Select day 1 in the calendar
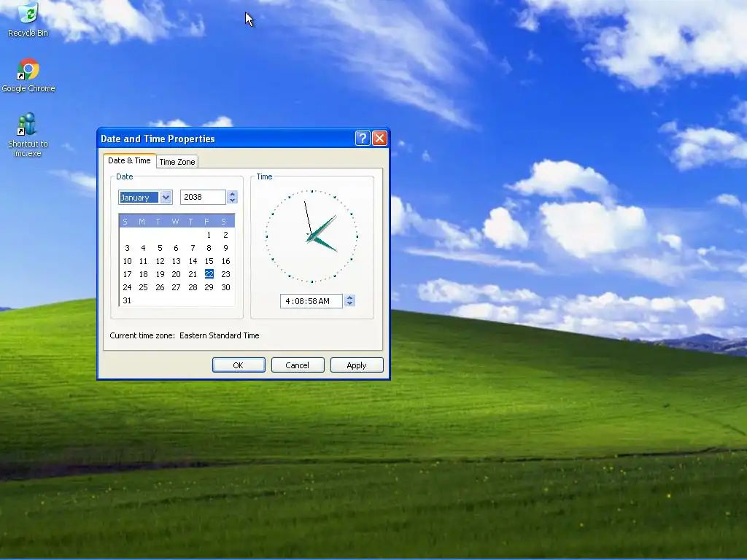 [209, 235]
